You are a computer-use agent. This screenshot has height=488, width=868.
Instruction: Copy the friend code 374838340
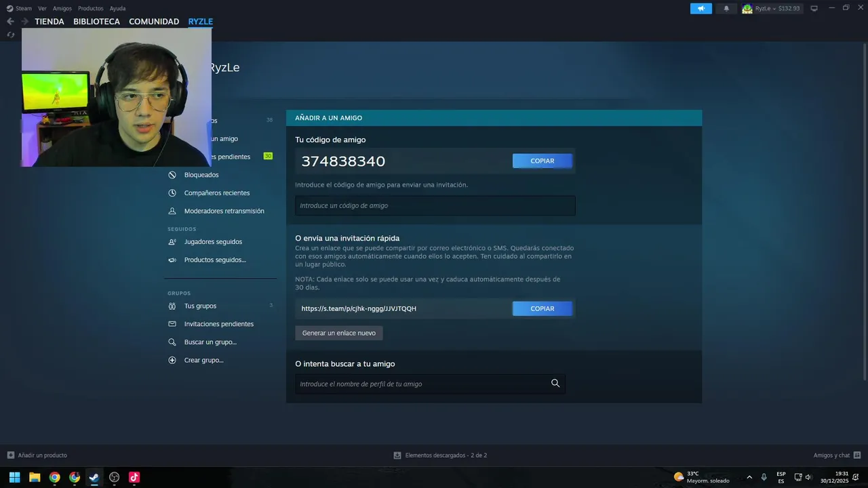[542, 161]
